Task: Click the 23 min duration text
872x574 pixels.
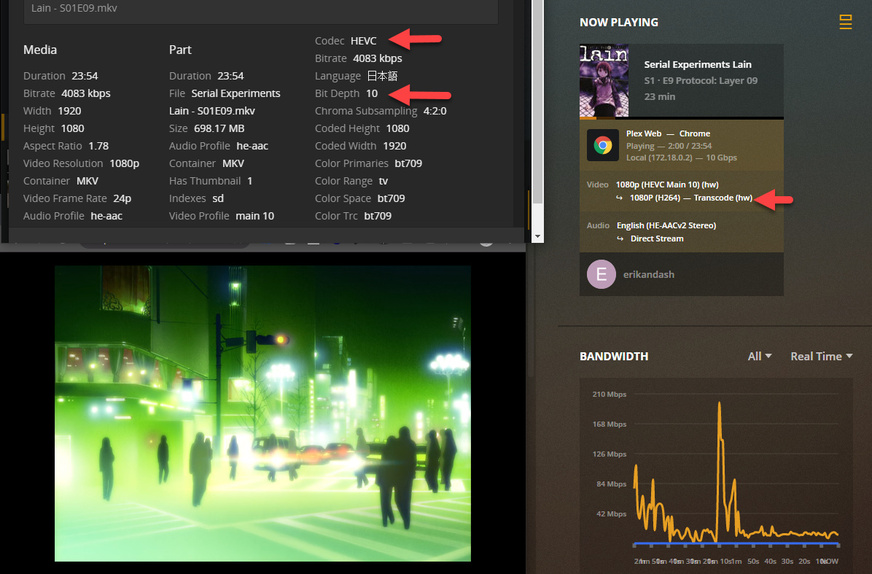Action: pos(660,96)
